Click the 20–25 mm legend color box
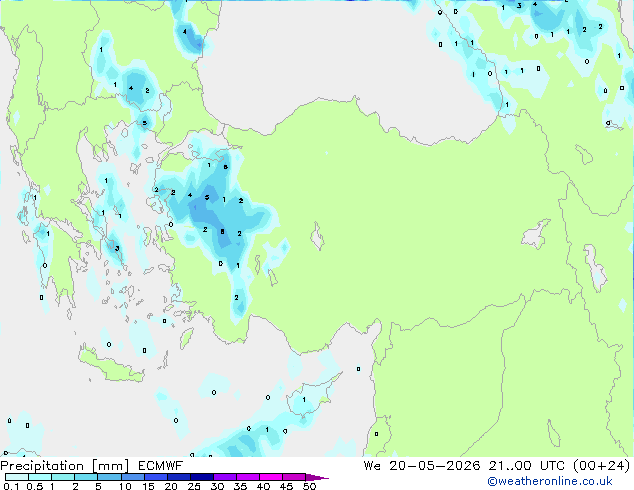This screenshot has height=490, width=634. [178, 477]
